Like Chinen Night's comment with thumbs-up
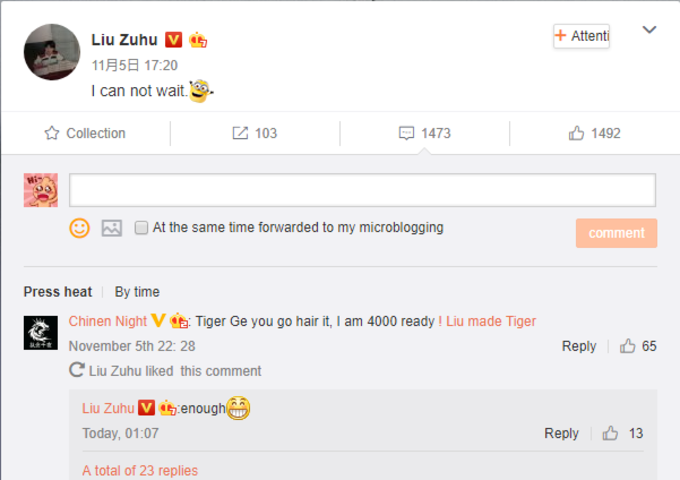 pyautogui.click(x=628, y=346)
